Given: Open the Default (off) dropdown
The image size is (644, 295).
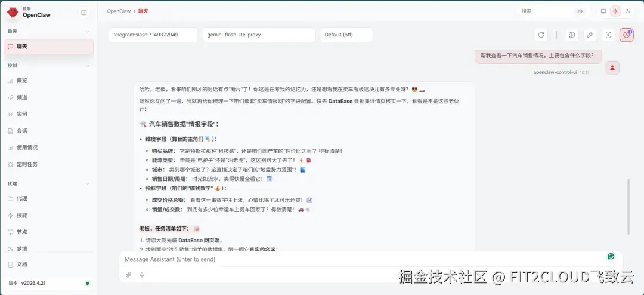Looking at the screenshot, I should point(346,35).
